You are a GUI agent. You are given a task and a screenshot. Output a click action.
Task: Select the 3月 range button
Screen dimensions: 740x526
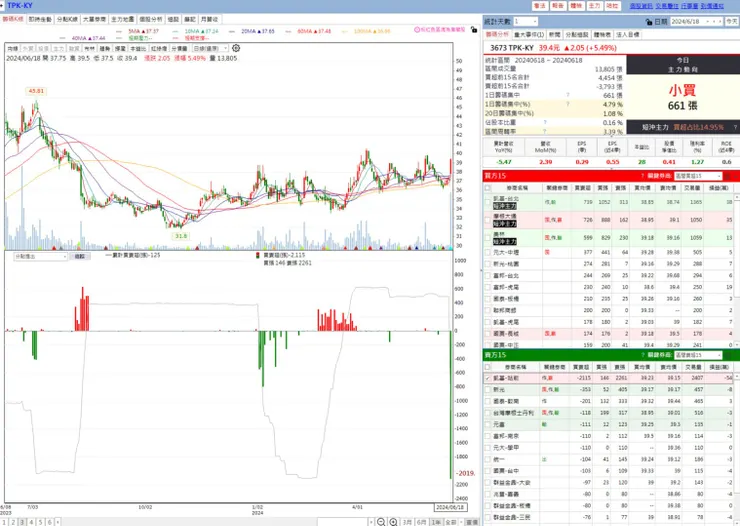(407, 522)
